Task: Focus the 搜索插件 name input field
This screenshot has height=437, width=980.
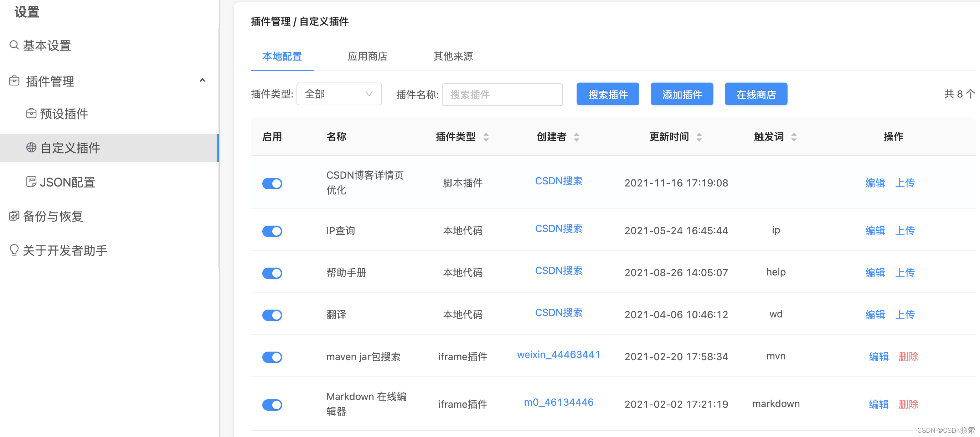Action: coord(502,94)
